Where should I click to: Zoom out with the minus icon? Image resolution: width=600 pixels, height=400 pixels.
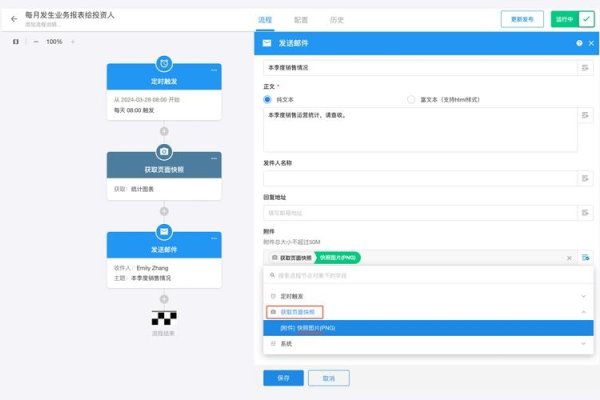[x=36, y=41]
